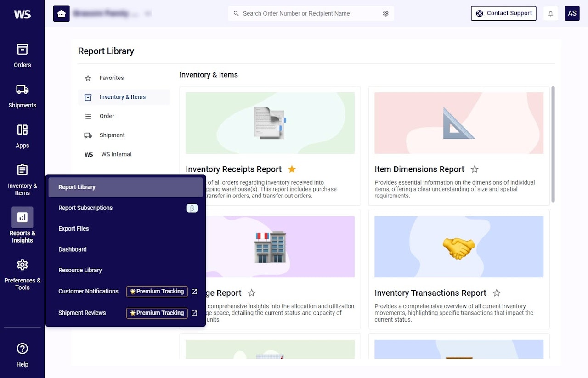
Task: Choose Report Library in the flyout menu
Action: [125, 187]
